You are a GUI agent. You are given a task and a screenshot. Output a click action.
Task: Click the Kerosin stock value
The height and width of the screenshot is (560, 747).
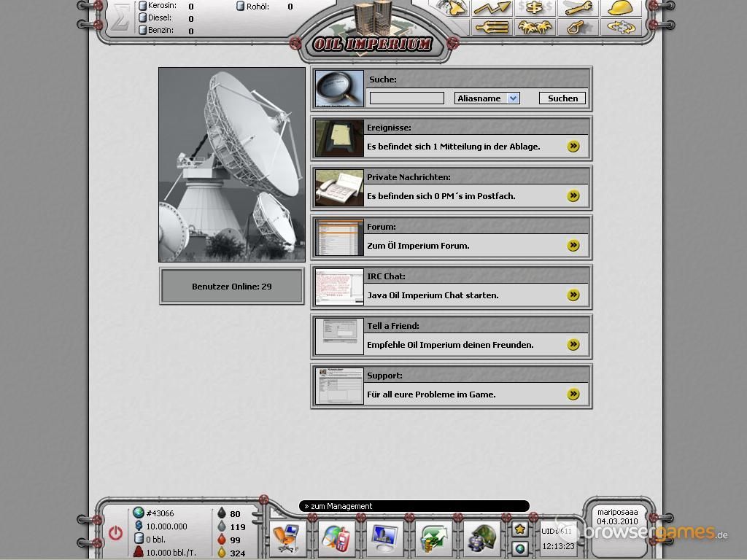tap(190, 6)
